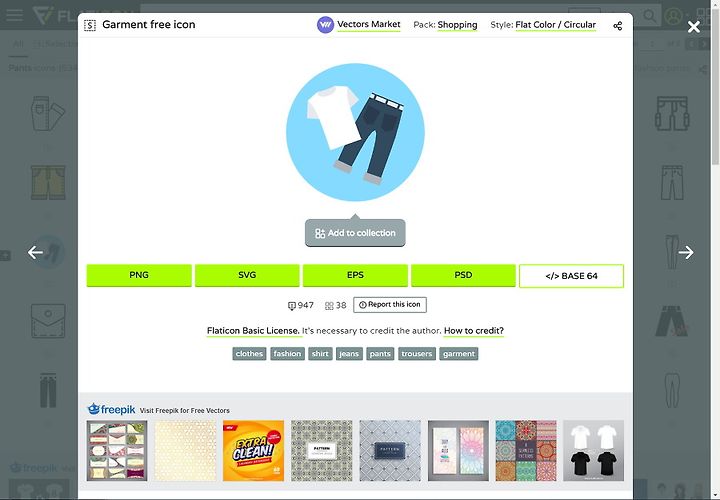The width and height of the screenshot is (720, 500).
Task: Select the All tab in background page
Action: [18, 44]
